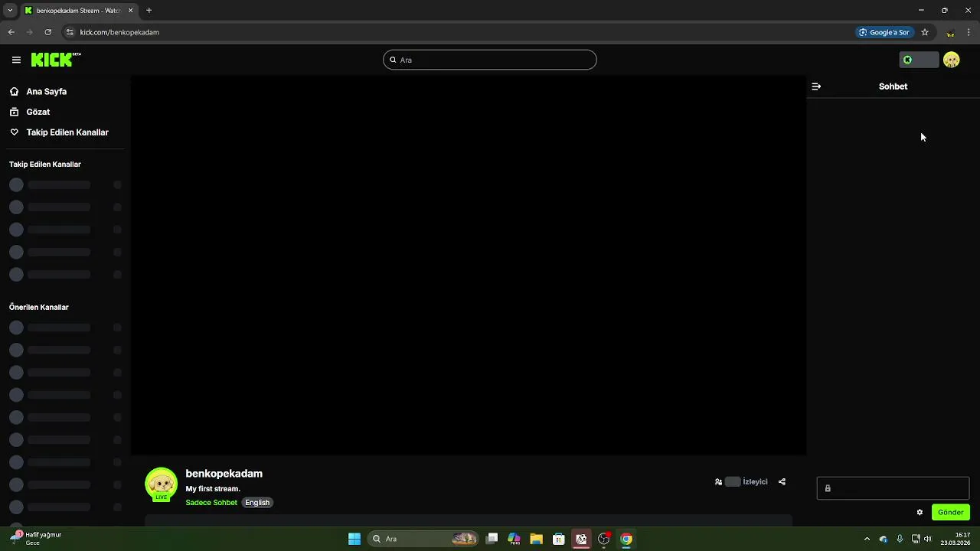The height and width of the screenshot is (551, 980).
Task: View site information icon in address bar
Action: coord(70,32)
